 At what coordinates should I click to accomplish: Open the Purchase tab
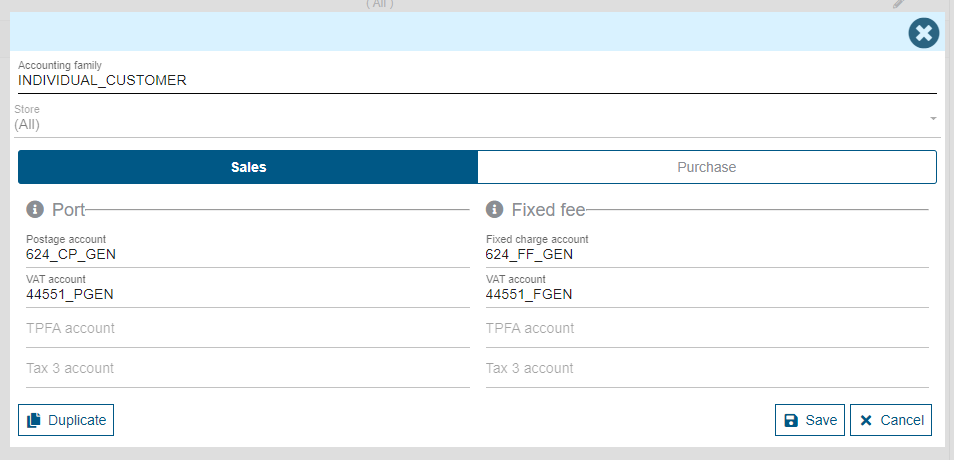coord(706,167)
